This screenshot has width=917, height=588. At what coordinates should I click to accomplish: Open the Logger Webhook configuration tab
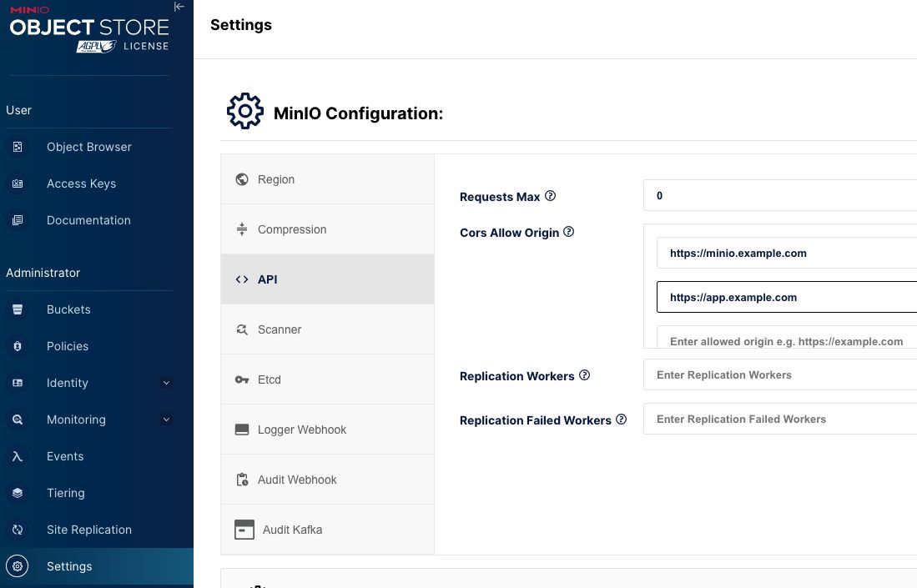click(x=327, y=430)
